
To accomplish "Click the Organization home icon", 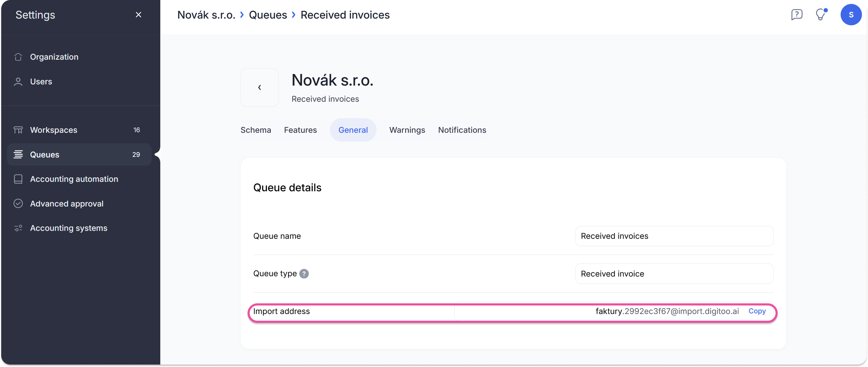I will click(x=18, y=57).
